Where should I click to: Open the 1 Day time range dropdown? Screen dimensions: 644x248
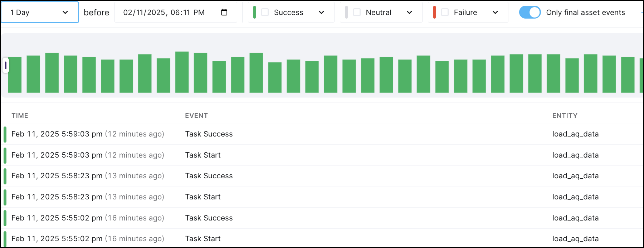point(39,12)
